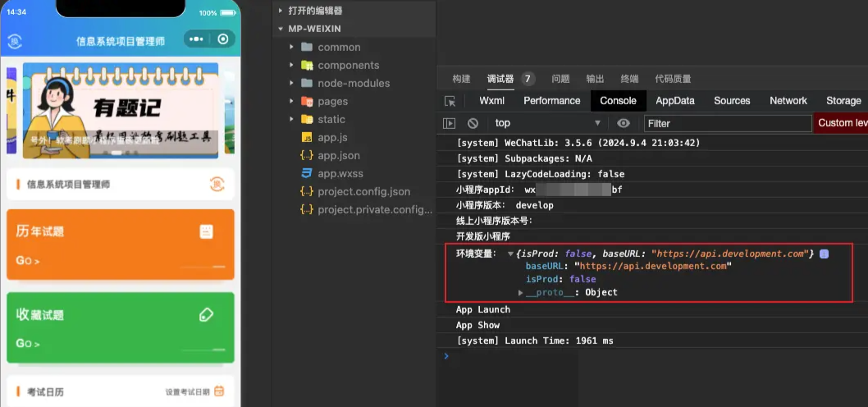Close mini program via capsule circle button
Viewport: 868px width, 407px height.
click(x=223, y=39)
